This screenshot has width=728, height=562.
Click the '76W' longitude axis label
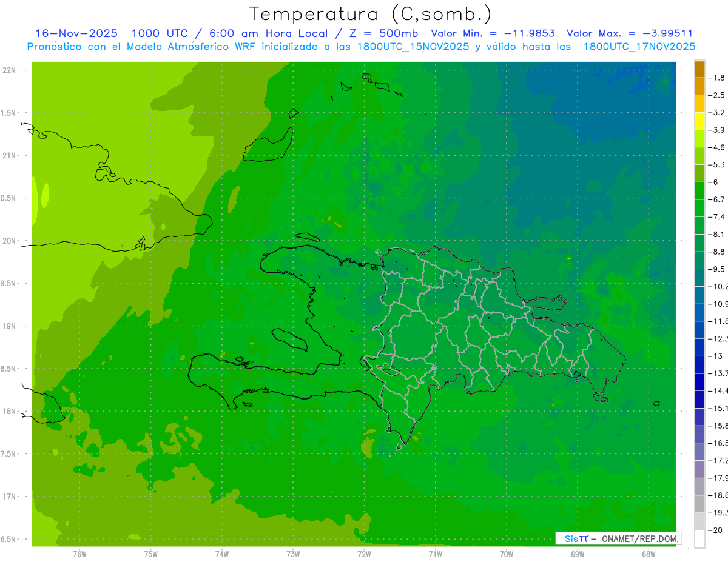point(79,554)
